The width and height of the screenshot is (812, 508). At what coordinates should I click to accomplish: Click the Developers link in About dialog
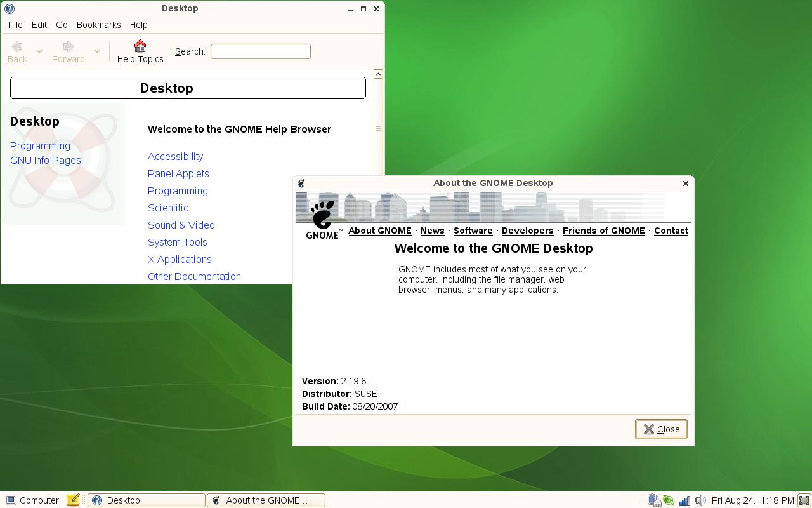(x=527, y=231)
